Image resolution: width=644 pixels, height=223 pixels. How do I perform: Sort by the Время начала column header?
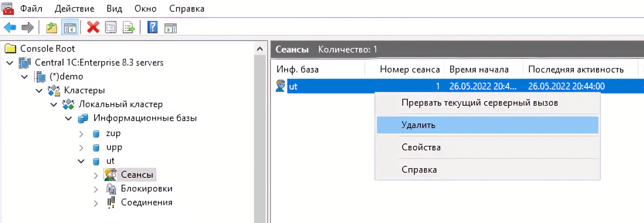(x=484, y=69)
